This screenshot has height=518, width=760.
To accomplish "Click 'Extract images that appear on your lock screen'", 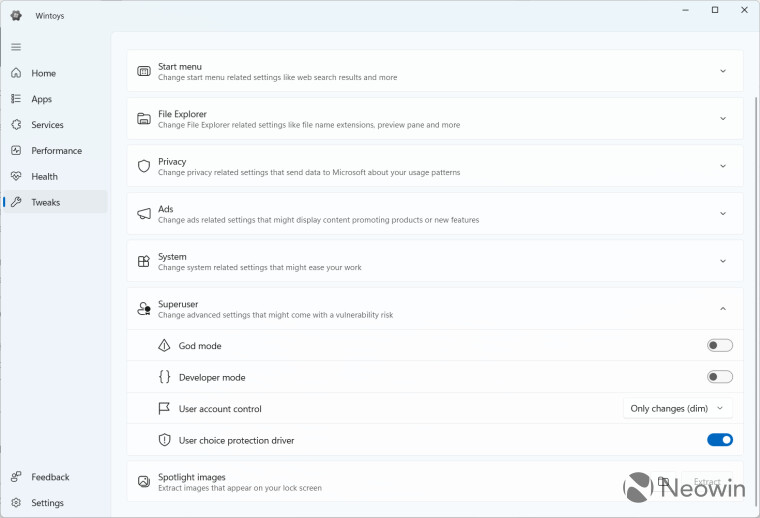I will (x=240, y=488).
